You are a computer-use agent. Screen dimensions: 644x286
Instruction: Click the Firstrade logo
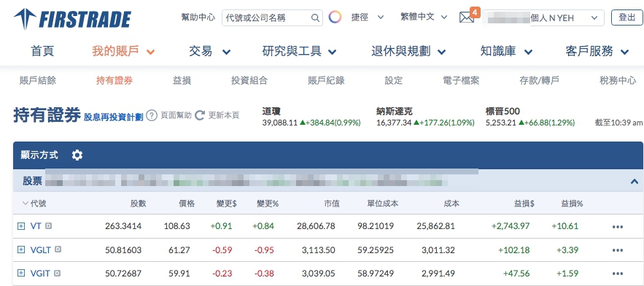pos(72,19)
